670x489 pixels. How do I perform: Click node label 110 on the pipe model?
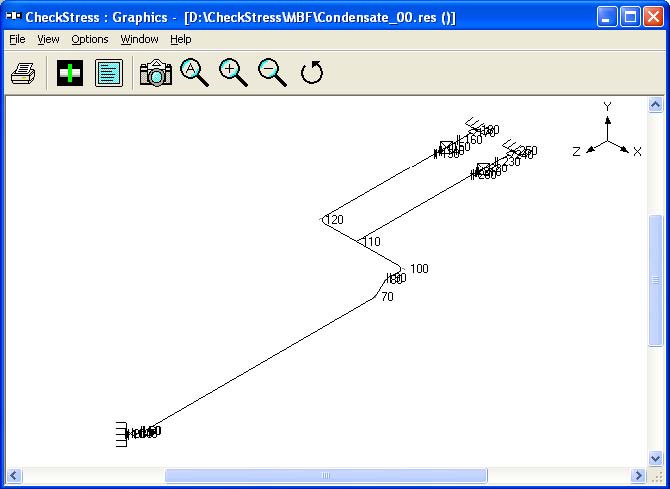tap(371, 242)
